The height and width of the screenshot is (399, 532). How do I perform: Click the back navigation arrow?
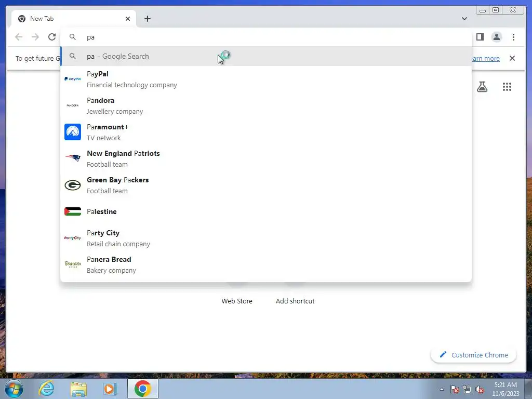click(x=19, y=37)
